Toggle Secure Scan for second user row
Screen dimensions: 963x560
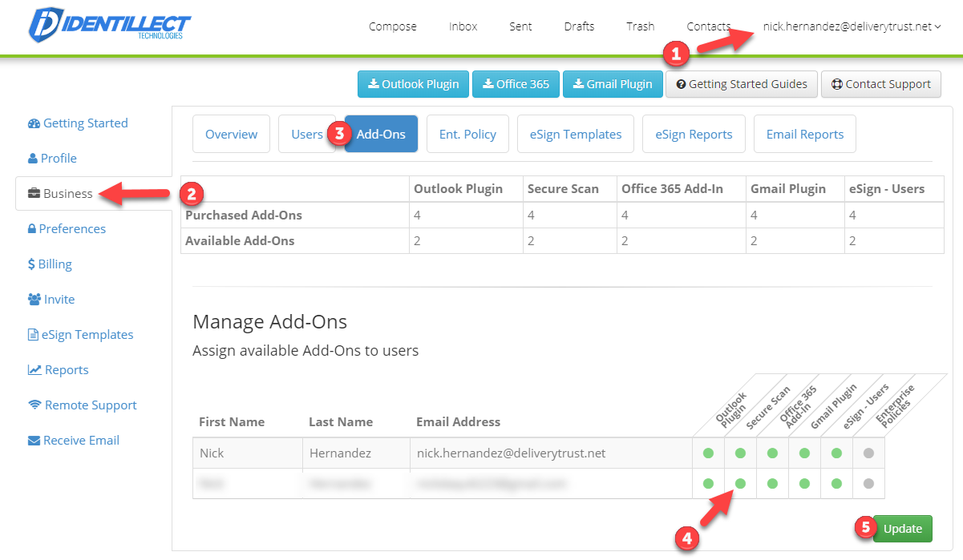pos(740,484)
